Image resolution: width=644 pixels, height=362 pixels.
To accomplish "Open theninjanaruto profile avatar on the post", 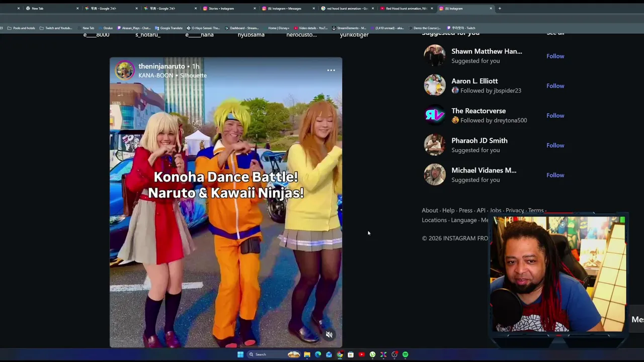I will (x=124, y=70).
